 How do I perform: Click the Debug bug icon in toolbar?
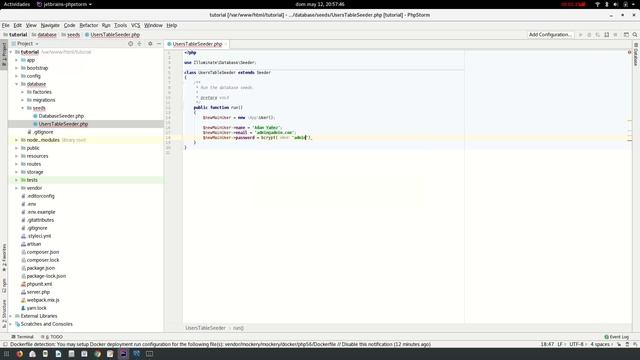(589, 35)
